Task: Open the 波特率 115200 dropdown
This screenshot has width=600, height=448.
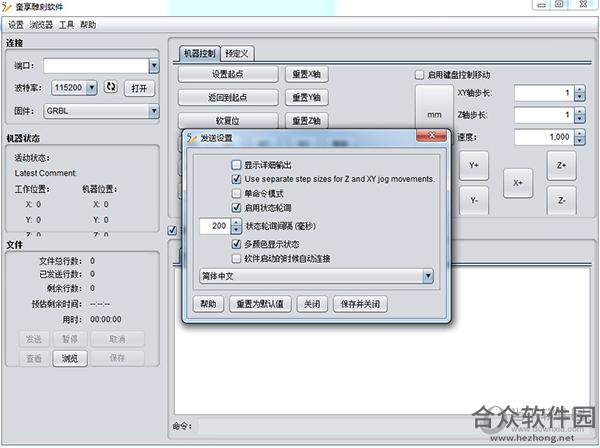Action: click(x=92, y=88)
